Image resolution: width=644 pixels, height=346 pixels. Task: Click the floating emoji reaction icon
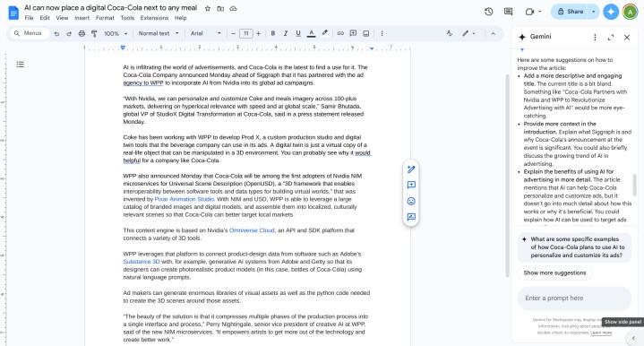coord(411,201)
